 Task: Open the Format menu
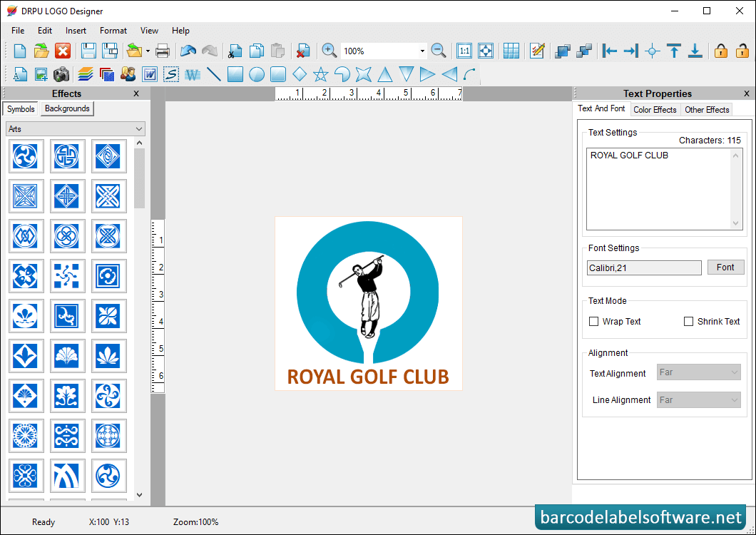(x=113, y=31)
